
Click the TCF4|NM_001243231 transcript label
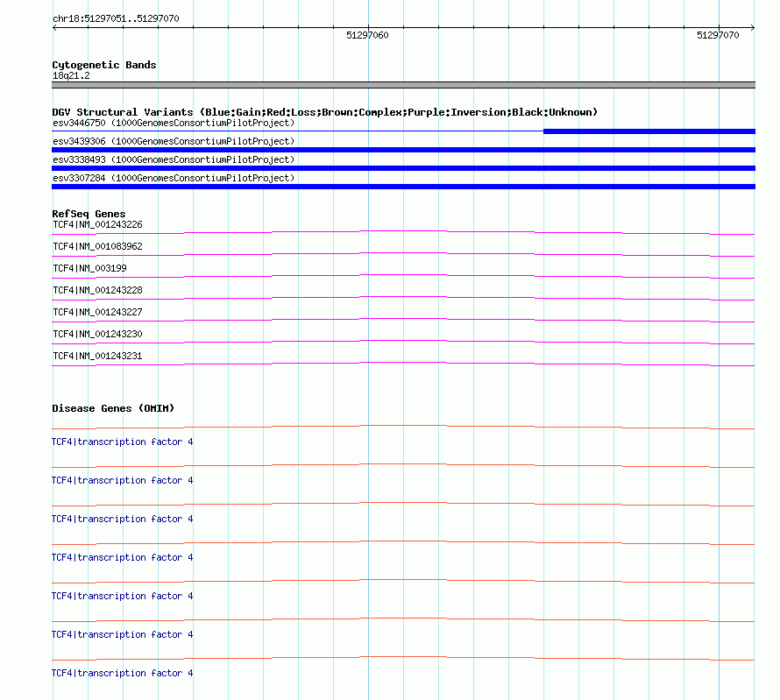[x=97, y=356]
